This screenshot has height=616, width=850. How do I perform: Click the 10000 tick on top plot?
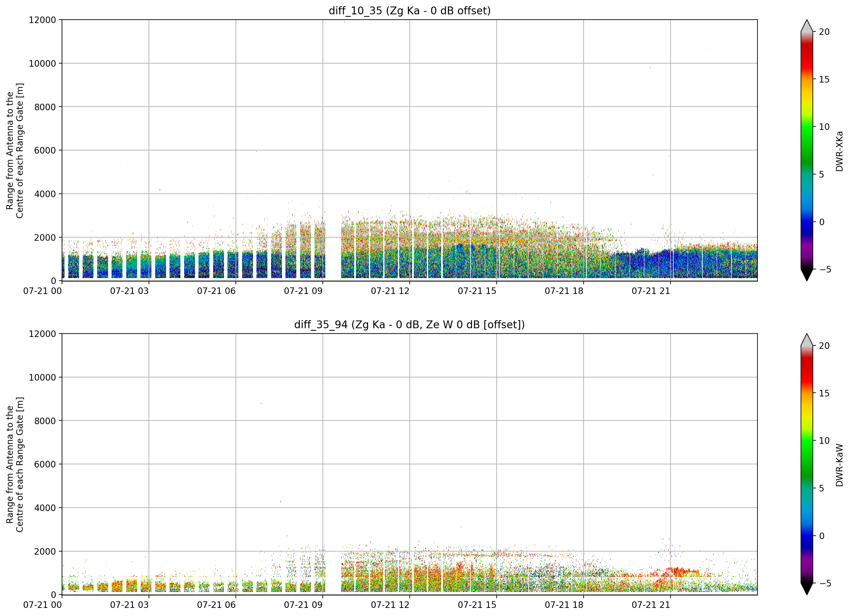click(x=42, y=63)
